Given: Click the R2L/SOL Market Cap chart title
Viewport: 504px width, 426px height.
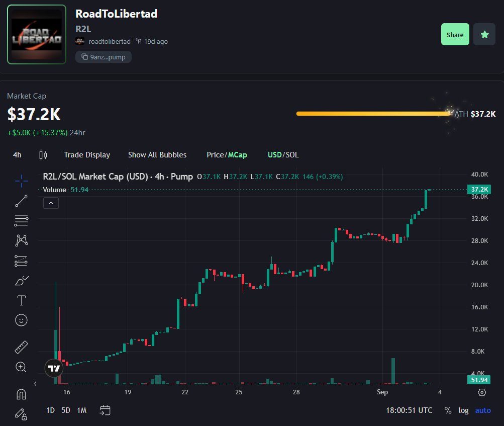Looking at the screenshot, I should click(118, 177).
